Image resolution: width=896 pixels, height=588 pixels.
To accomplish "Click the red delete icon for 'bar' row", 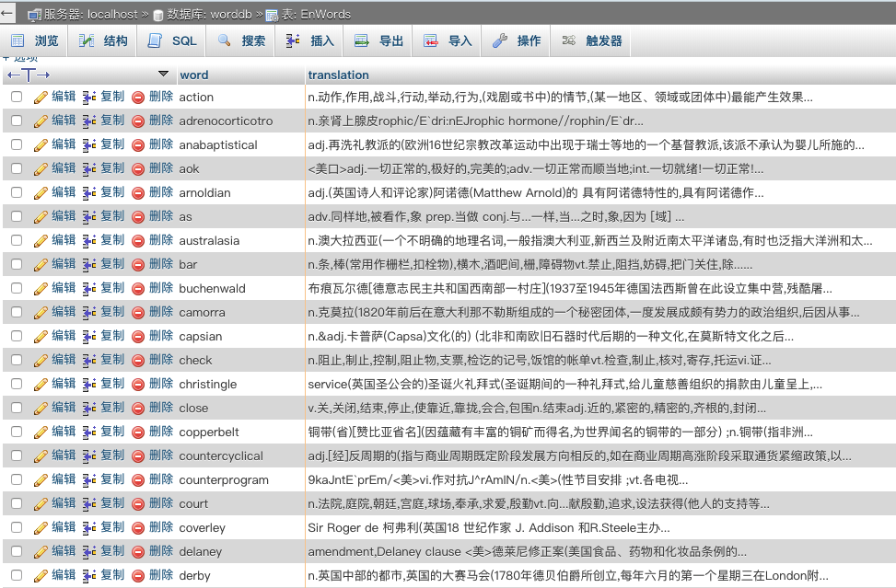I will (138, 264).
